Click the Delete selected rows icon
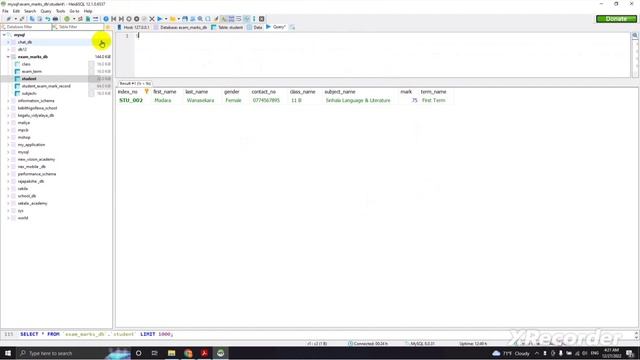The image size is (640, 360). click(137, 19)
